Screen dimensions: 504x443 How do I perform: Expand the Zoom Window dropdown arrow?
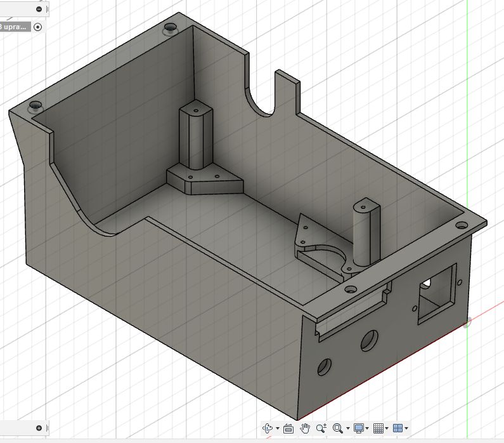click(x=347, y=428)
